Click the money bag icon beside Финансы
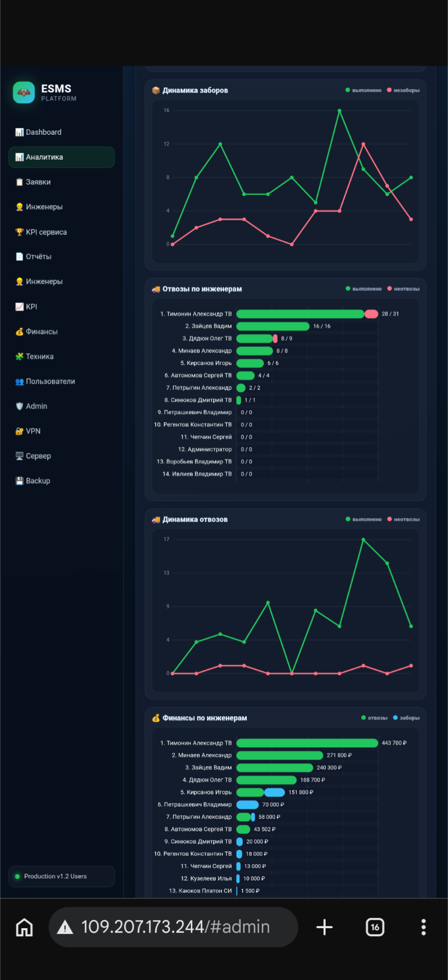 [x=19, y=331]
